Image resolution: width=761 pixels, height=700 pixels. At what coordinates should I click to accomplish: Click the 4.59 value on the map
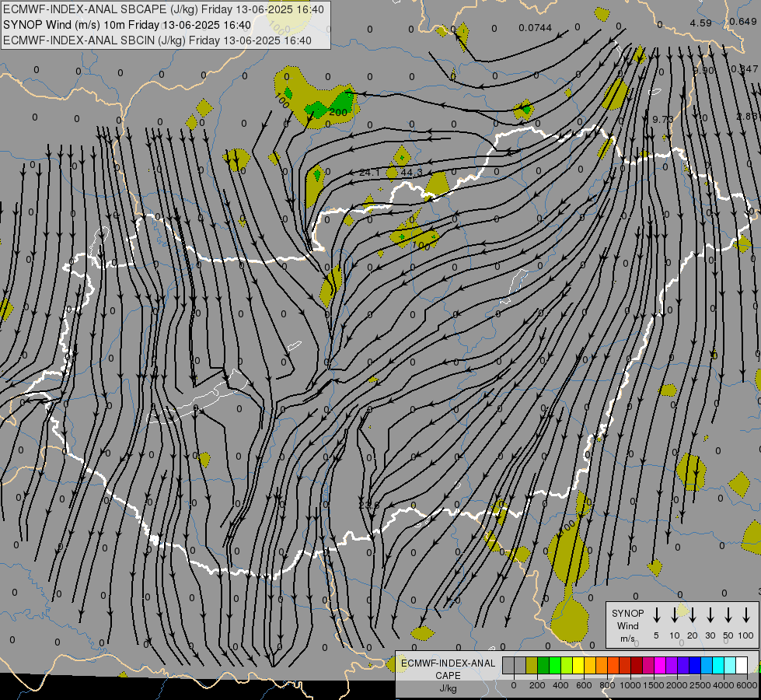(701, 23)
